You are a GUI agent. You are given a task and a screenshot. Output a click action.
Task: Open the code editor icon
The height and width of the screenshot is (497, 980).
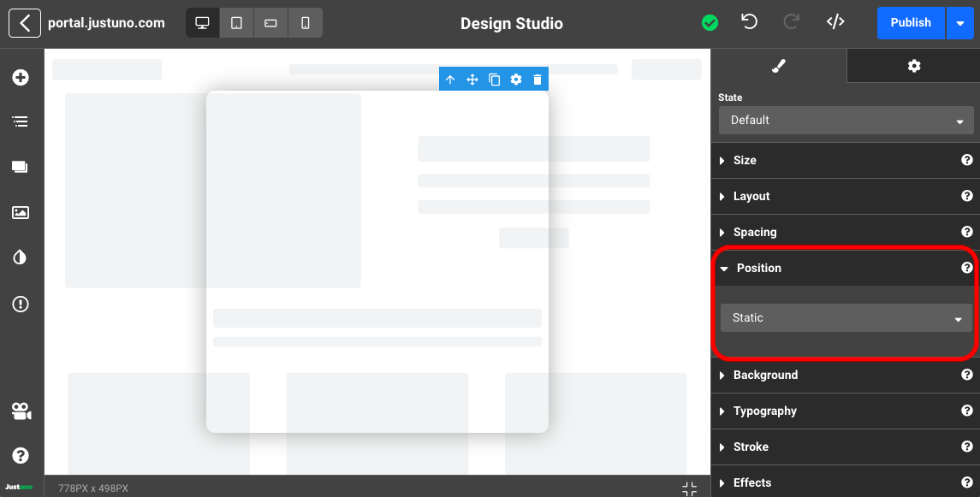point(835,22)
